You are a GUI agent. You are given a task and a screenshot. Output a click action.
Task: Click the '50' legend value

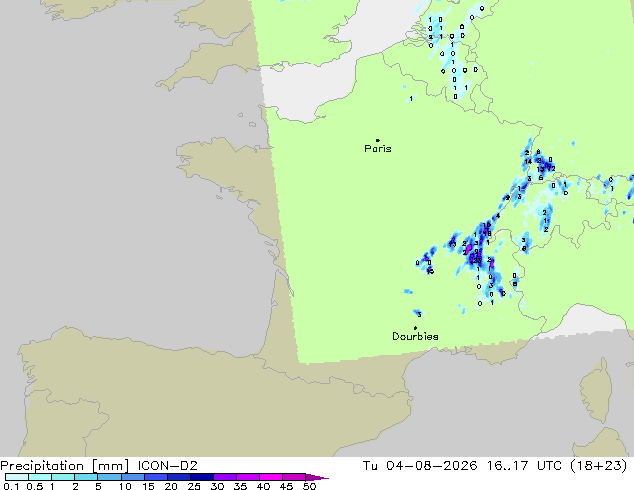[x=309, y=486]
